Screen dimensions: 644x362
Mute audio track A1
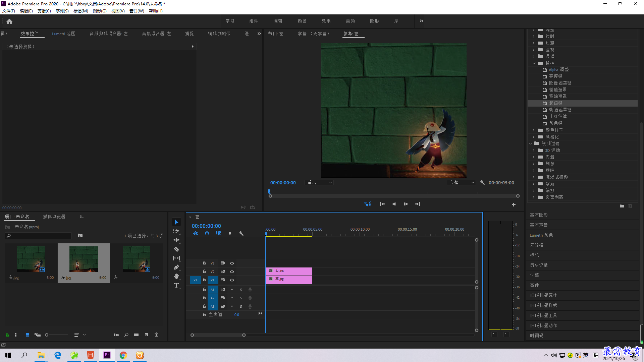click(x=232, y=290)
